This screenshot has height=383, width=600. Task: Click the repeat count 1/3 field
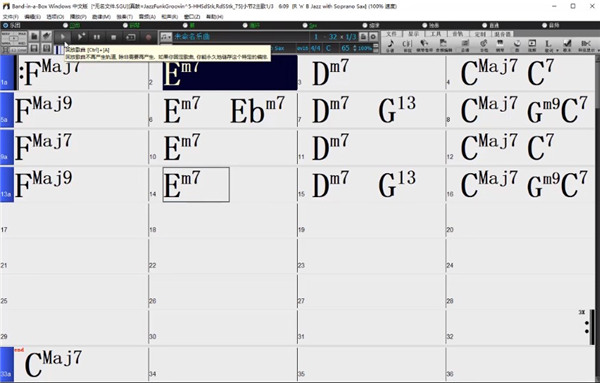point(351,37)
